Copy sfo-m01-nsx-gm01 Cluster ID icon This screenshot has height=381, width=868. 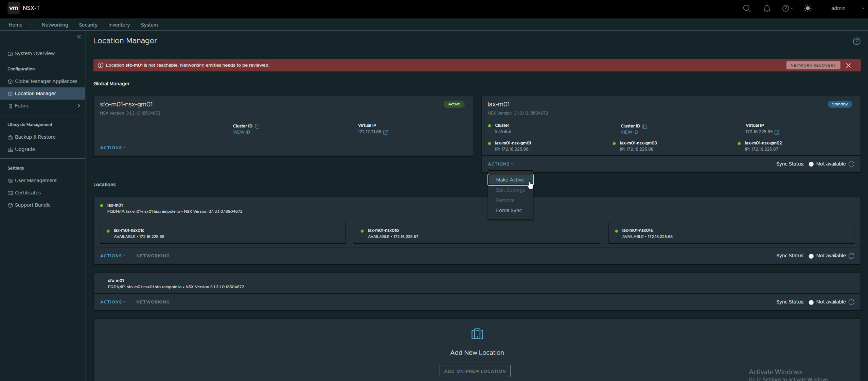coord(257,126)
